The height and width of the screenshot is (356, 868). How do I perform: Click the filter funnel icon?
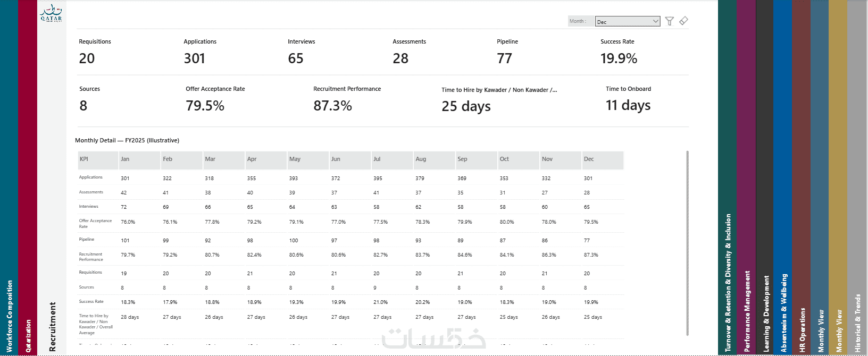pos(669,21)
